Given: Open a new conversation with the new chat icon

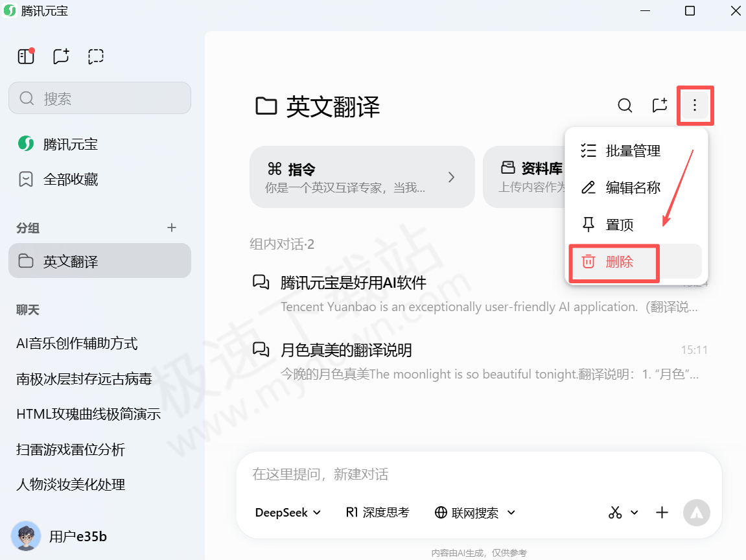Looking at the screenshot, I should pos(60,56).
